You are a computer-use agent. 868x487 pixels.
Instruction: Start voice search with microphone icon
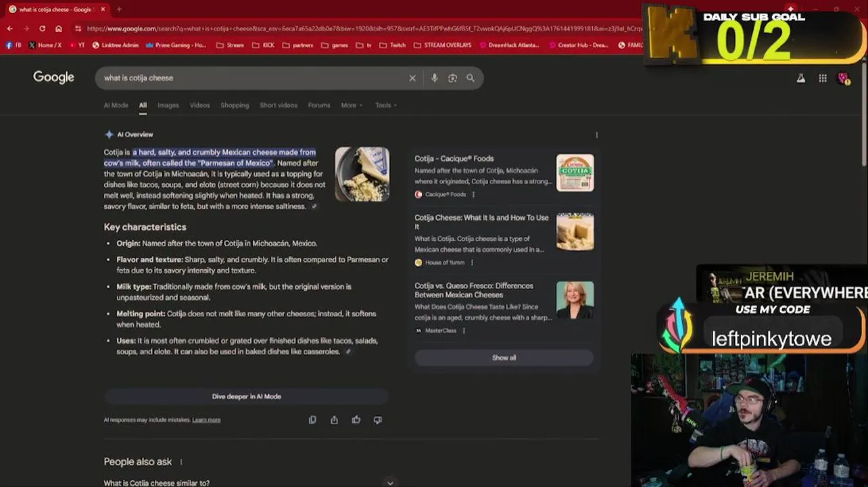click(x=435, y=78)
